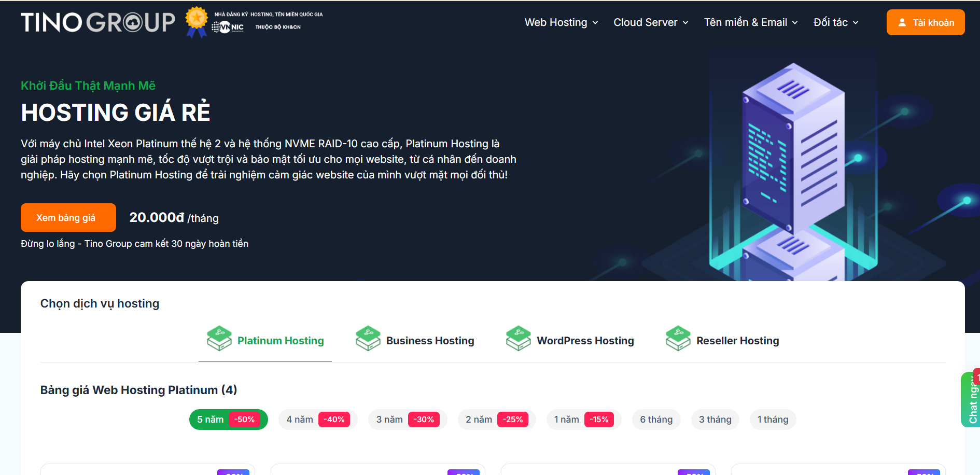Click the person icon on Tài khoản button
Viewport: 980px width, 475px height.
tap(902, 22)
